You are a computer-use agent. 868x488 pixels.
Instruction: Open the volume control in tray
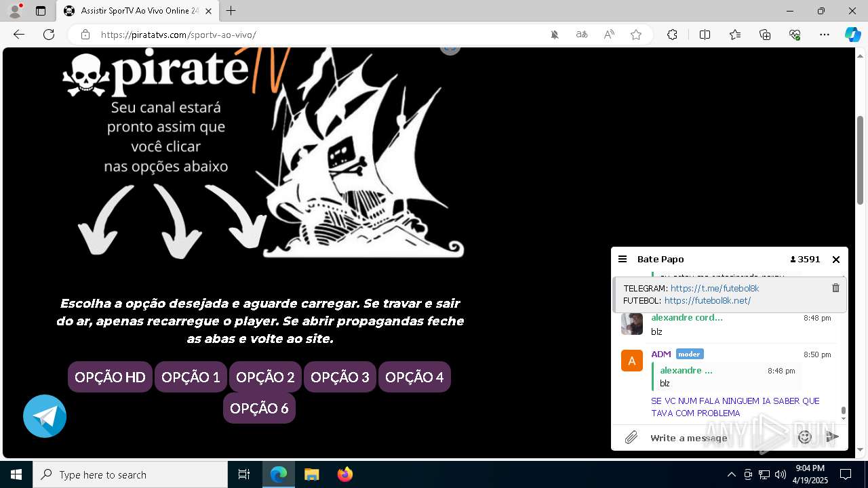point(781,474)
